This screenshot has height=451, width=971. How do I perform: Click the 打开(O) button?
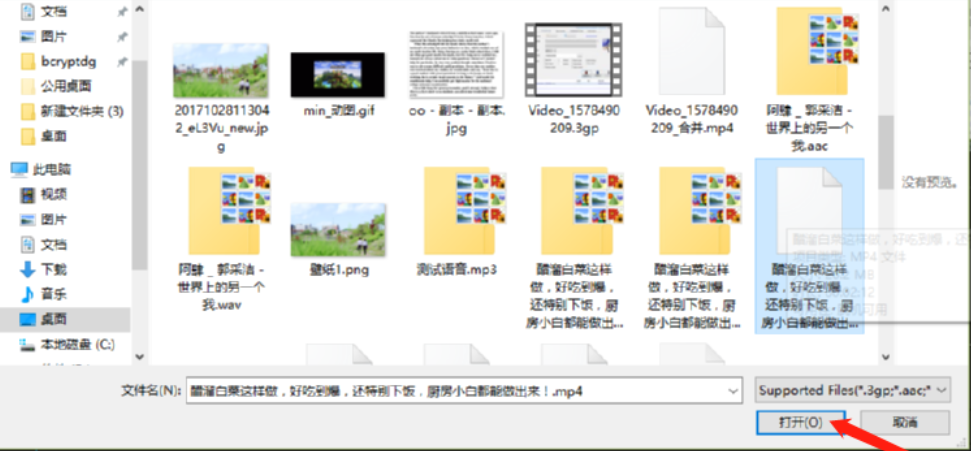[800, 423]
